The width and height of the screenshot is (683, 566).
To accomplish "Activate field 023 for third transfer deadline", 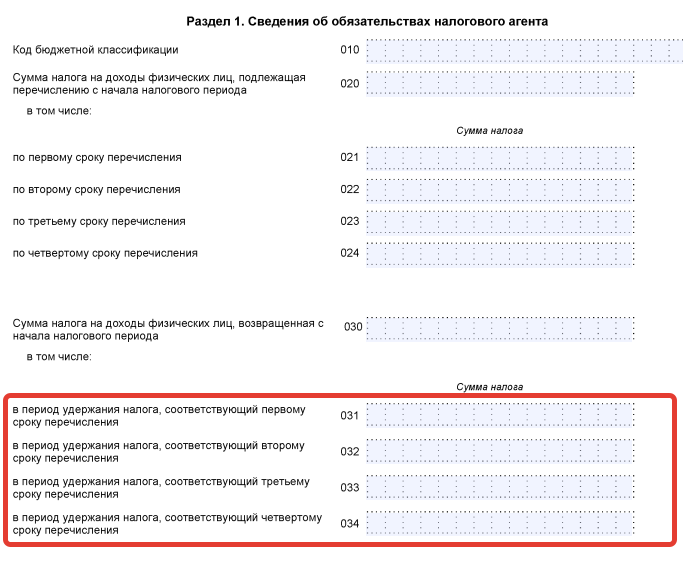I will [x=500, y=221].
